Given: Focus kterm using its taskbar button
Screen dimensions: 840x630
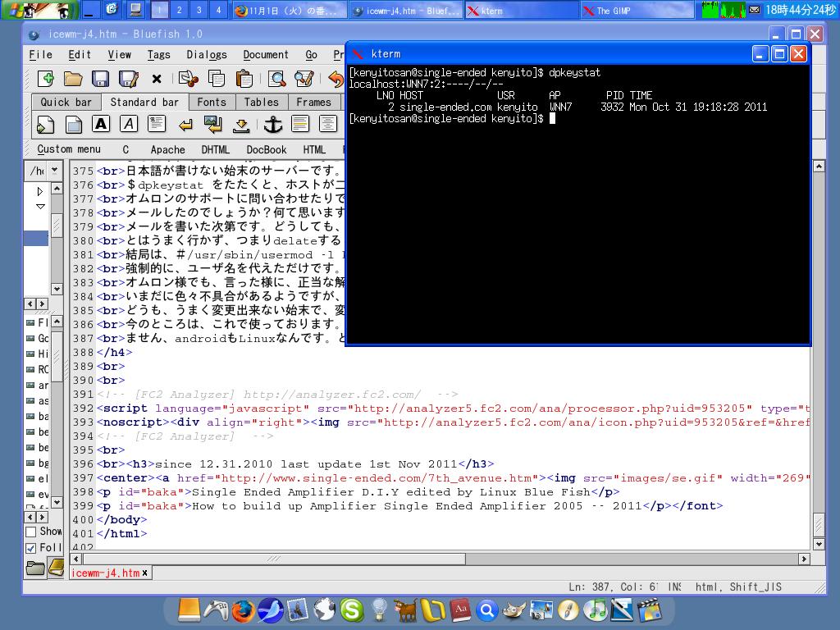Looking at the screenshot, I should pyautogui.click(x=523, y=11).
